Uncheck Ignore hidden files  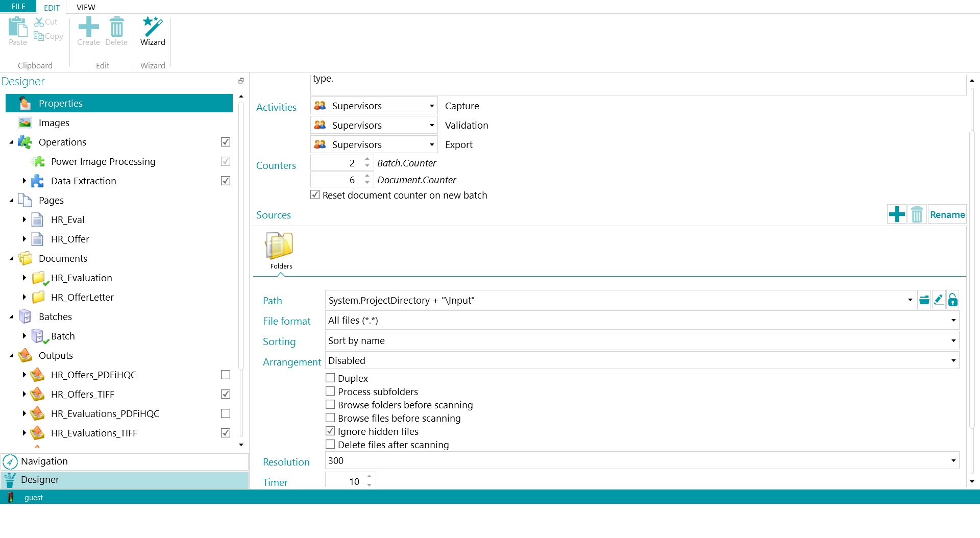tap(330, 431)
